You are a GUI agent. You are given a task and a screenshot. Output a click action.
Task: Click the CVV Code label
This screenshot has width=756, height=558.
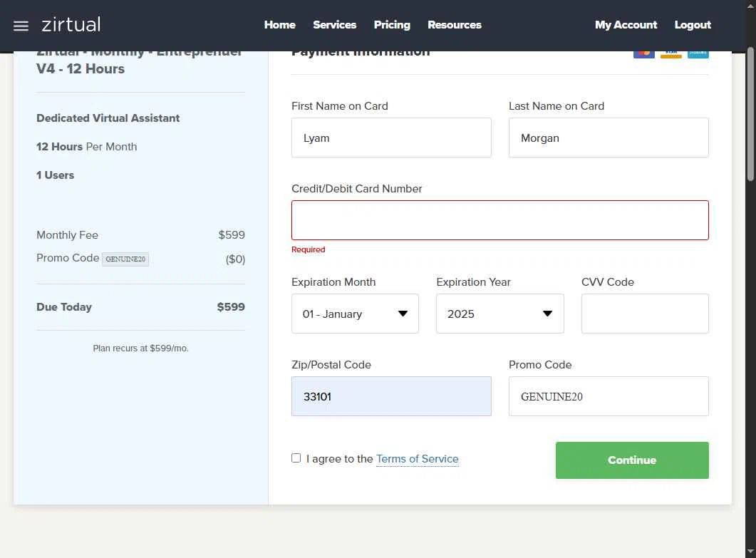point(608,282)
